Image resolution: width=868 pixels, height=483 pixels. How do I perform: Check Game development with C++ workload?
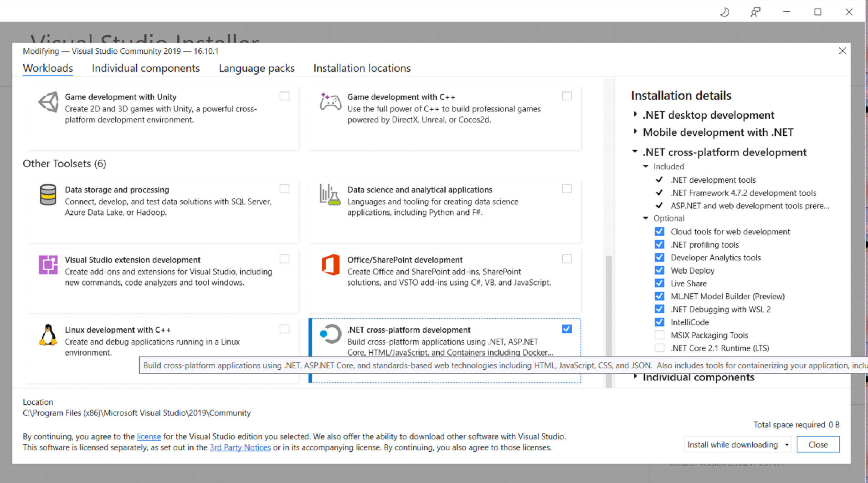pos(567,96)
